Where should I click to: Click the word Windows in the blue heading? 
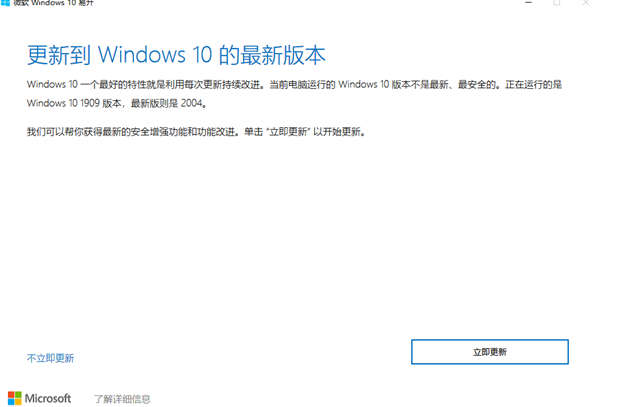142,54
